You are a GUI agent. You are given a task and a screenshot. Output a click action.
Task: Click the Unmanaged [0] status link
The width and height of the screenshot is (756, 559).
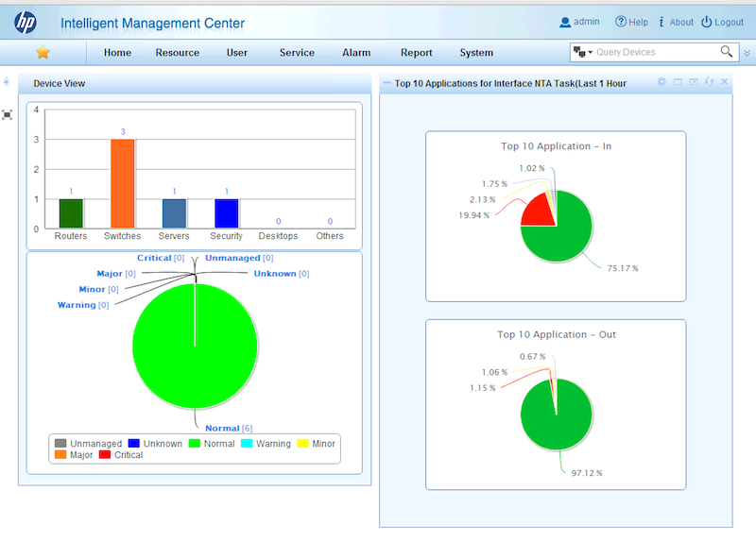click(239, 258)
